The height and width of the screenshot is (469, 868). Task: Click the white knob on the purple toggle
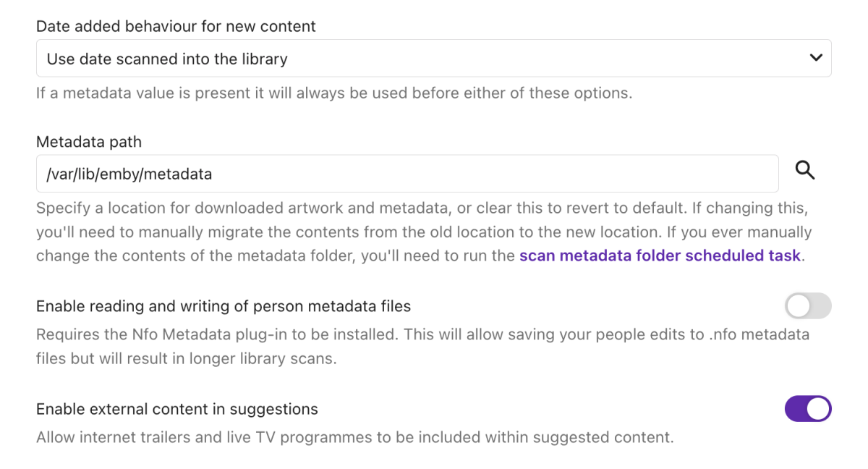(818, 409)
